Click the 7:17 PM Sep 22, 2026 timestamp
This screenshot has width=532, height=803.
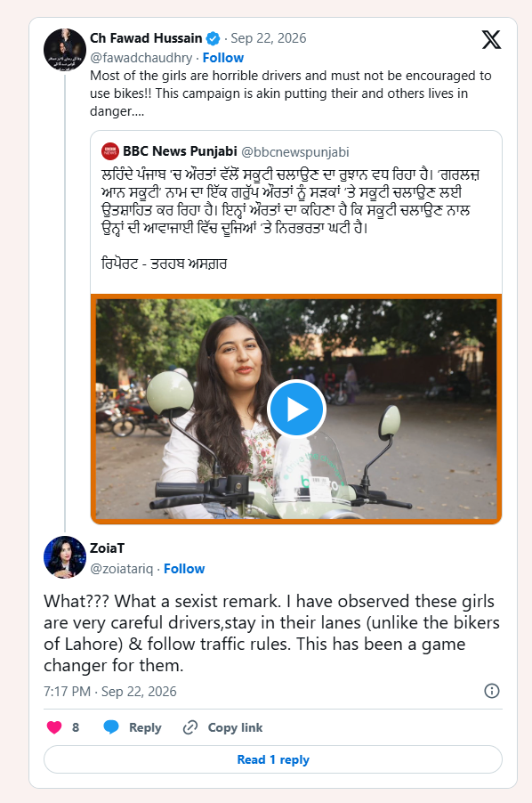[x=110, y=692]
